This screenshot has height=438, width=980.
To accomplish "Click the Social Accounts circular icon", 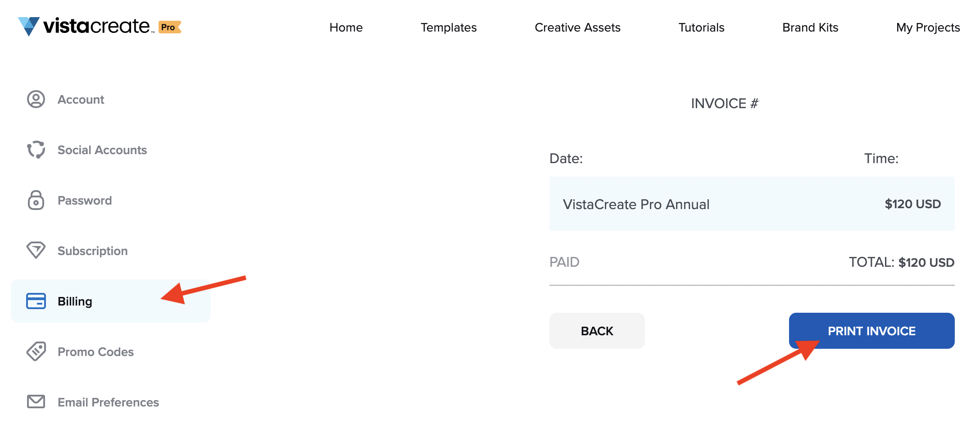I will tap(36, 150).
